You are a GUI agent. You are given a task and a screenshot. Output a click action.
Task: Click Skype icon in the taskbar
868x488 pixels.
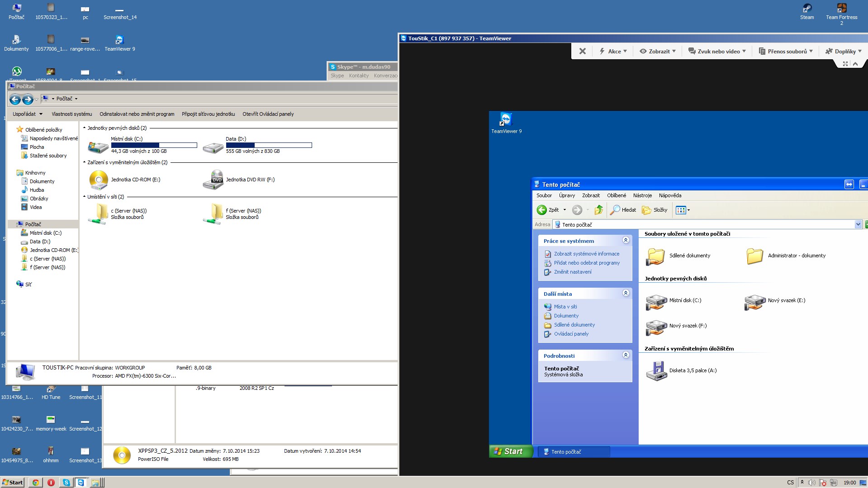66,483
